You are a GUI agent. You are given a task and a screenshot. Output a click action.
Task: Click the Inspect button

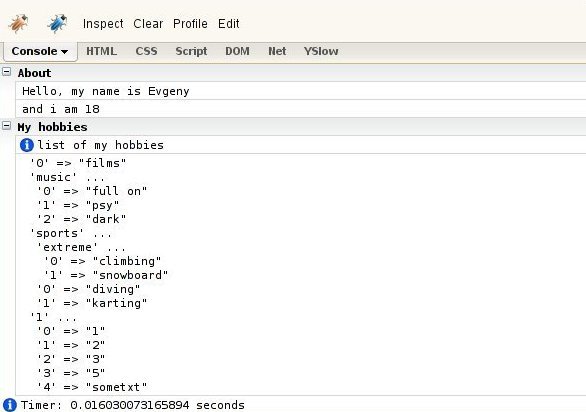103,24
